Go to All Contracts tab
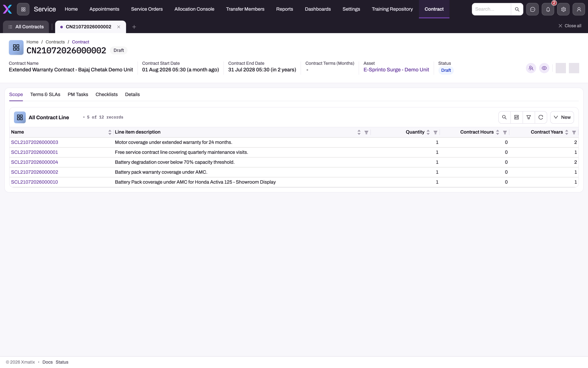The height and width of the screenshot is (368, 588). [26, 27]
